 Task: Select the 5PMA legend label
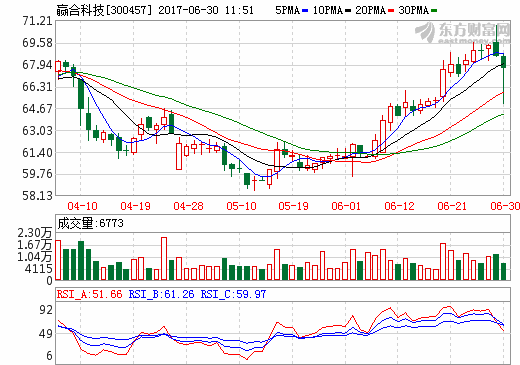287,10
